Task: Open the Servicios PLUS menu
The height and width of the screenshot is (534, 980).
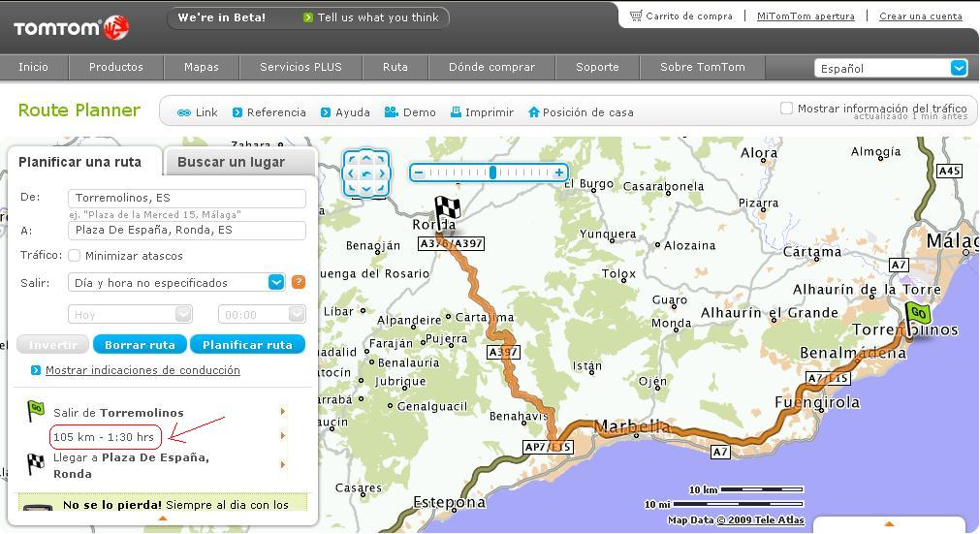Action: point(300,67)
